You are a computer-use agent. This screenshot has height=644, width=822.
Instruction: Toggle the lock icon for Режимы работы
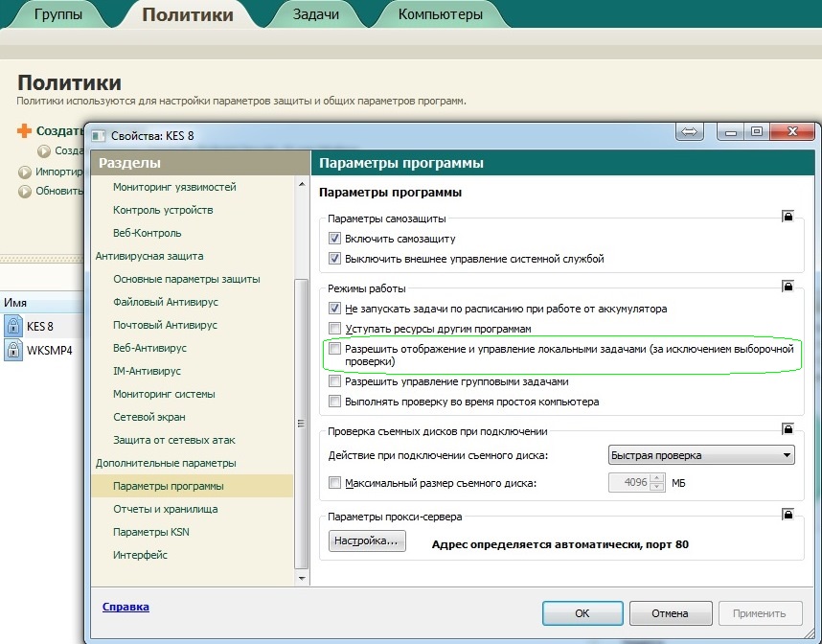tap(788, 287)
